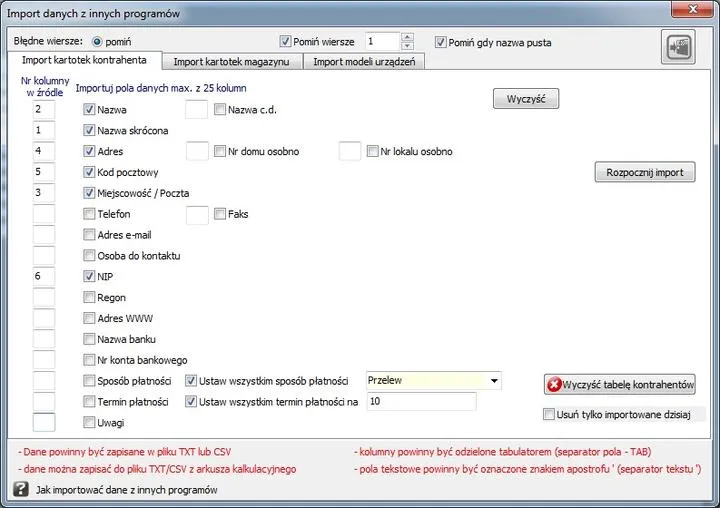Select the 'pomiń' radio button
The height and width of the screenshot is (508, 720).
97,42
